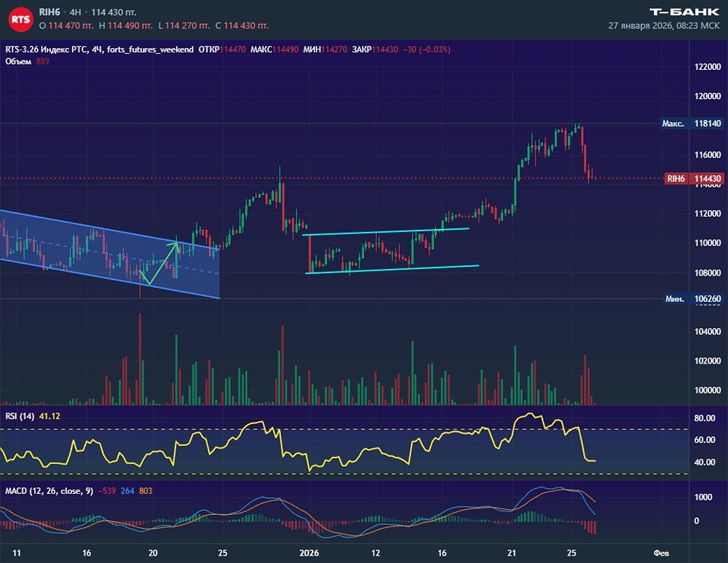Click the MACD value -539
728x563 pixels.
pos(107,491)
